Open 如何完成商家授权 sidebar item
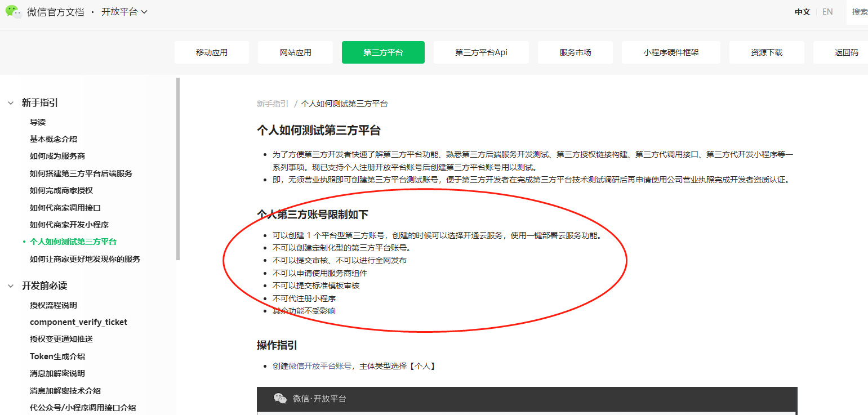 (61, 190)
